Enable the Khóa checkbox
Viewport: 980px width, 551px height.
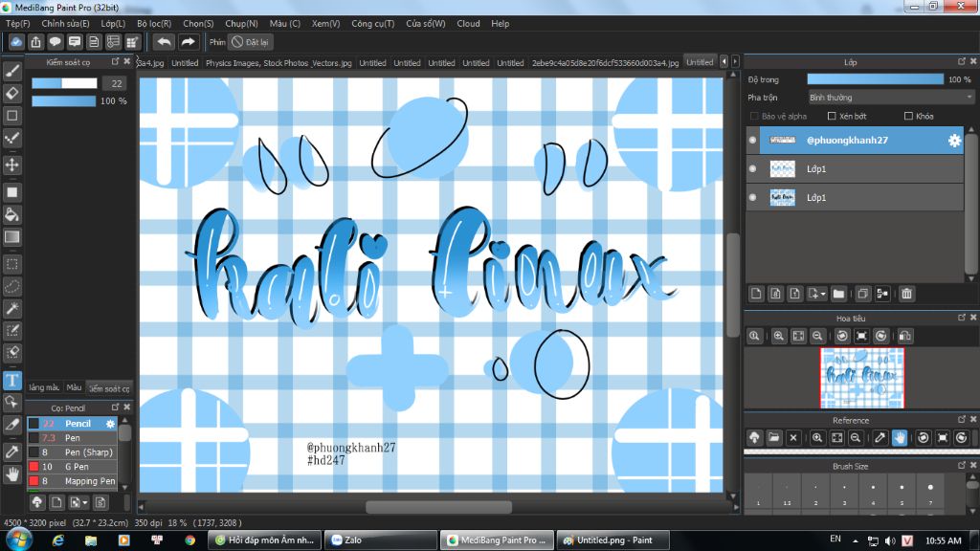pos(908,116)
